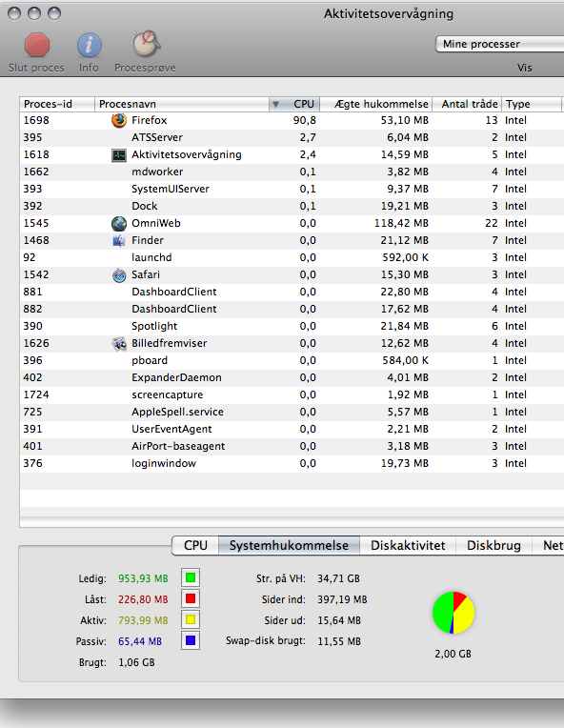Select the Dock process row
The height and width of the screenshot is (728, 564).
(x=292, y=206)
